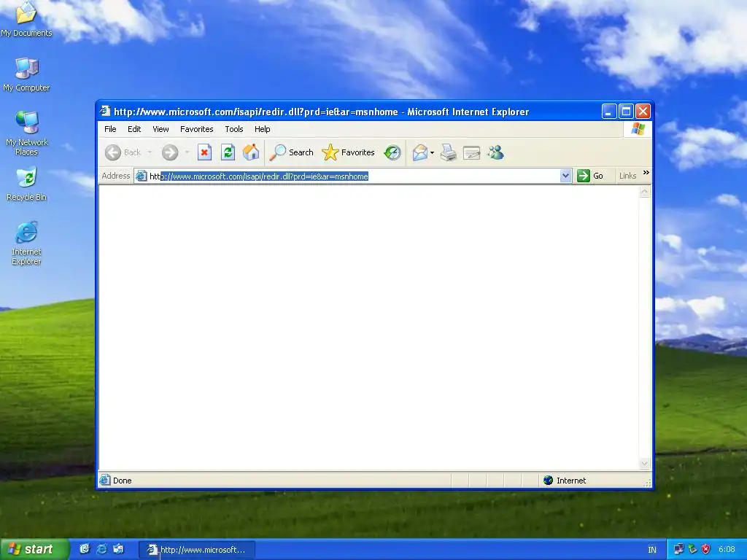Open the History clock icon
Image resolution: width=747 pixels, height=560 pixels.
(x=392, y=152)
